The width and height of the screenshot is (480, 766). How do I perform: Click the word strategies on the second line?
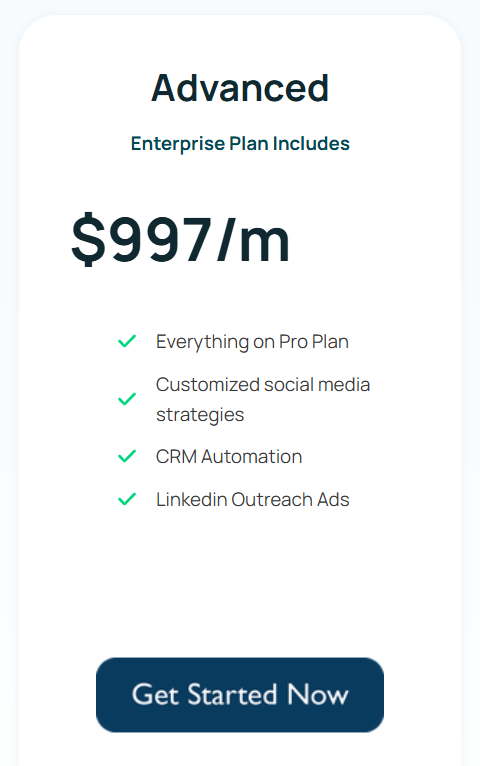pyautogui.click(x=200, y=415)
